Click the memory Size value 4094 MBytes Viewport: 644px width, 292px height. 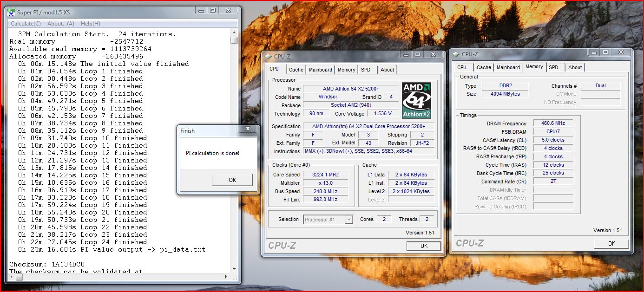505,94
